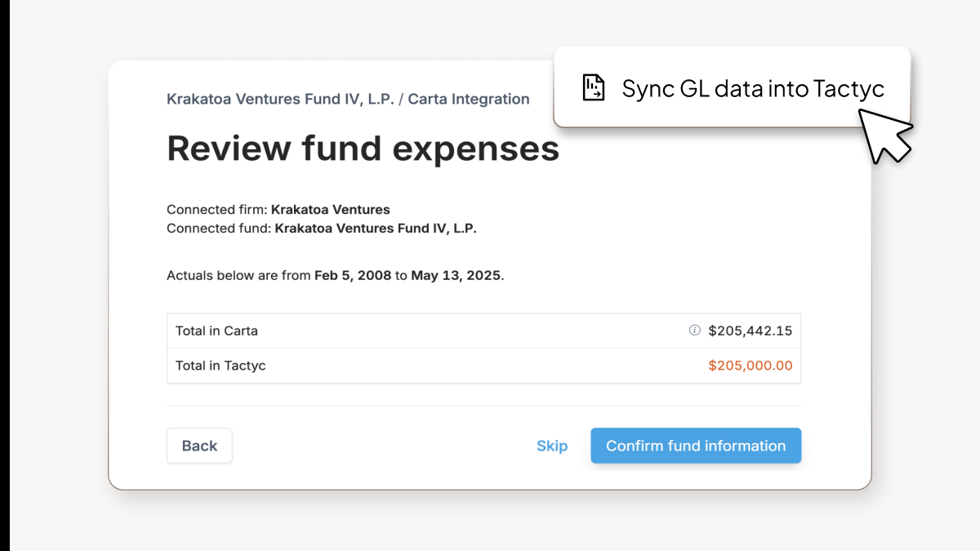Click the Skip link
980x551 pixels.
[552, 446]
